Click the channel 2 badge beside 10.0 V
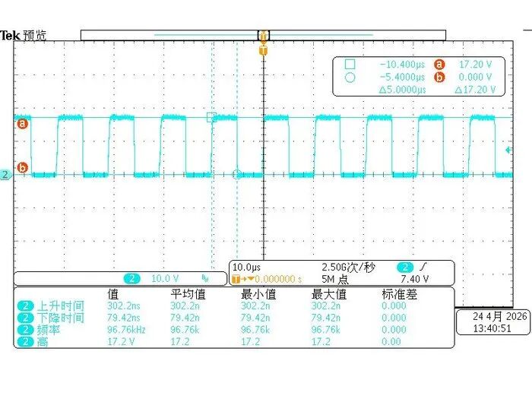This screenshot has height=399, width=532. (132, 279)
